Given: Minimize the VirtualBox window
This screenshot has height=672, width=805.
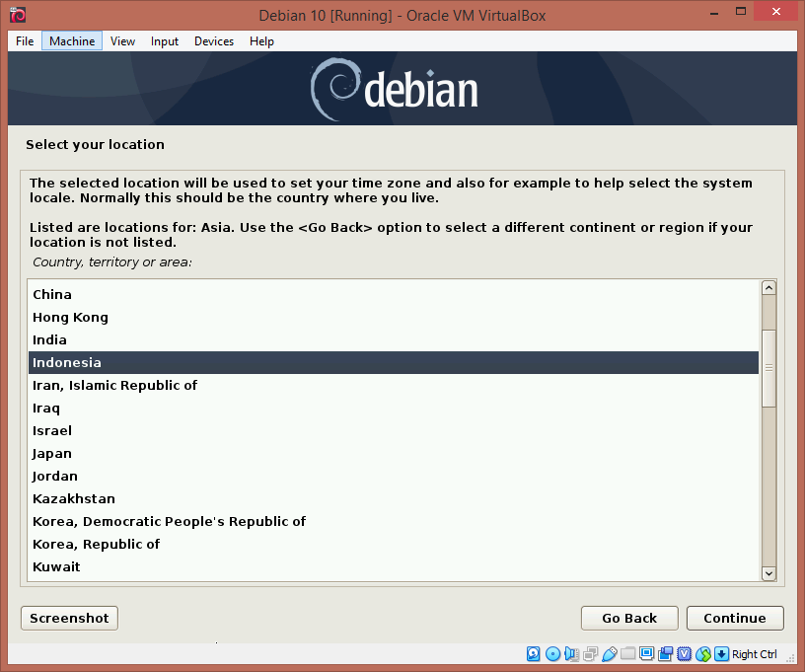Looking at the screenshot, I should coord(714,12).
